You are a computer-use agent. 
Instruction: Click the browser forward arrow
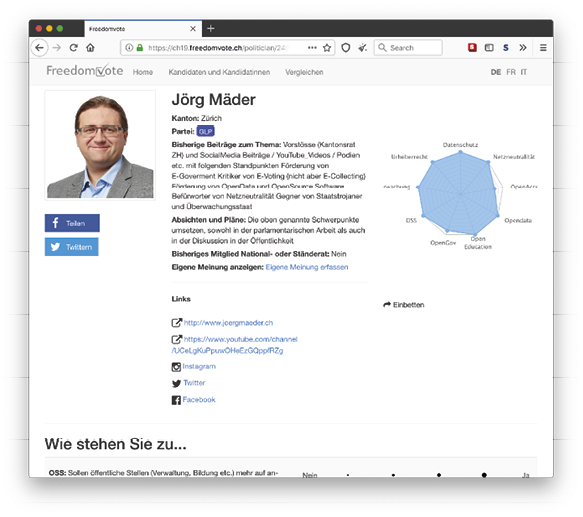(x=57, y=48)
